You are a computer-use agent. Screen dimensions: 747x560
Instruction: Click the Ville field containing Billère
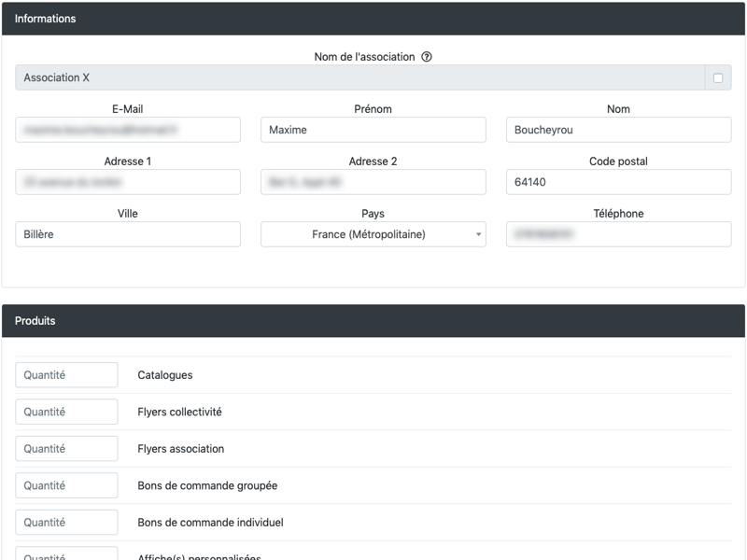(128, 234)
